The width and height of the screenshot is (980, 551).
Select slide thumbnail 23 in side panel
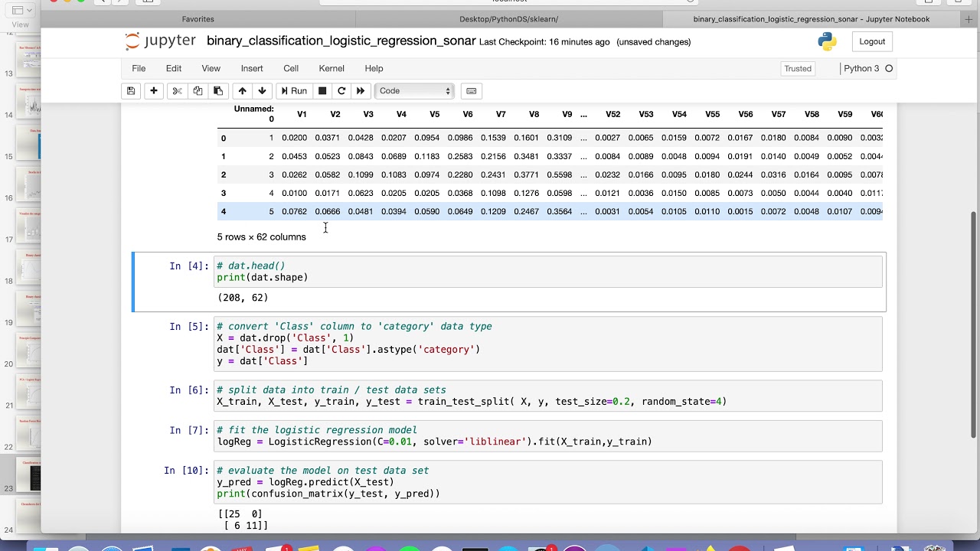(x=29, y=474)
